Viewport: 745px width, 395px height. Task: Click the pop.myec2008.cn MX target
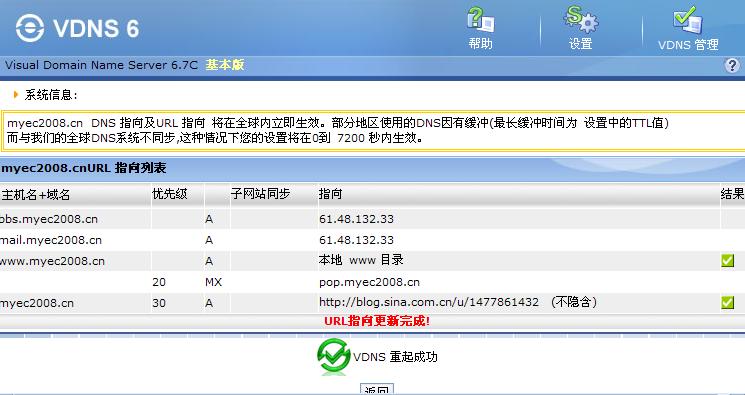(x=369, y=282)
